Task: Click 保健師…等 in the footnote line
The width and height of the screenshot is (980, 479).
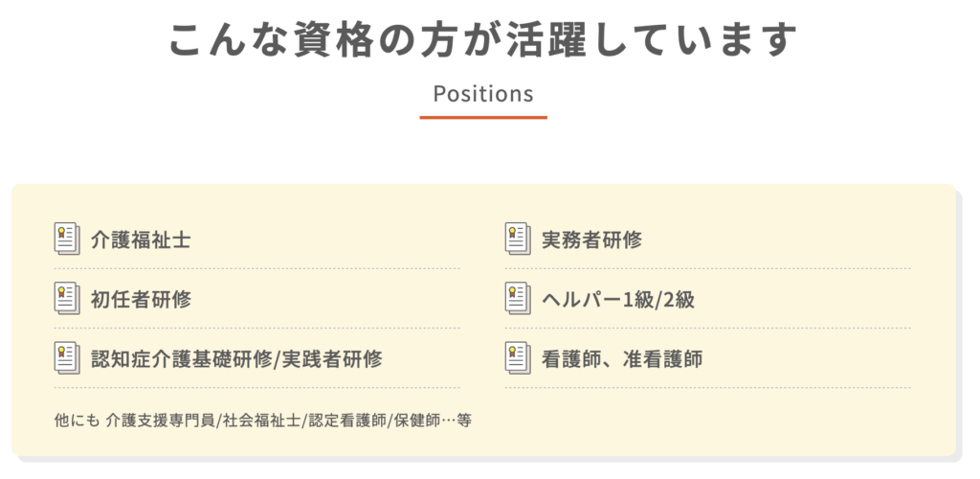Action: coord(430,420)
